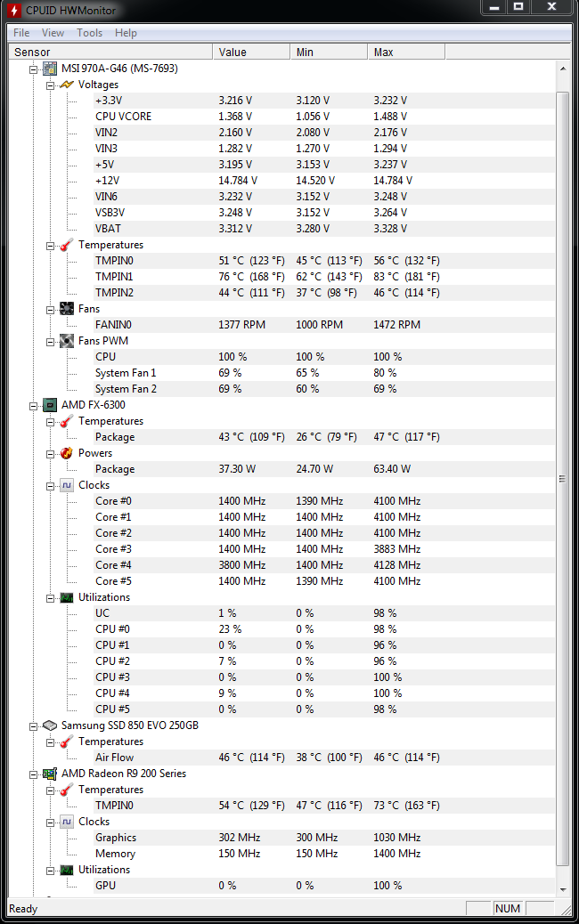
Task: Click the motherboard Temperatures thermometer icon
Action: (67, 245)
